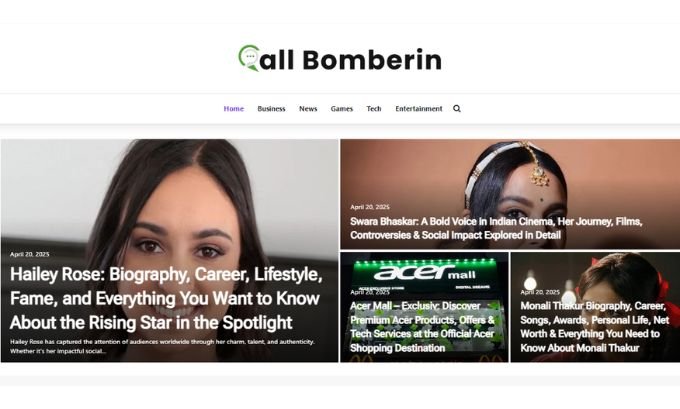The height and width of the screenshot is (409, 680).
Task: Select the News menu item
Action: pyautogui.click(x=308, y=108)
